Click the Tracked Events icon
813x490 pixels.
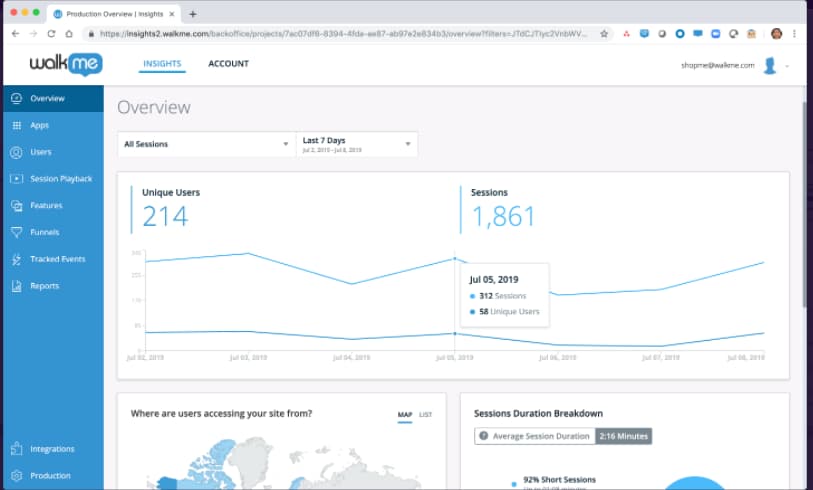[x=17, y=259]
